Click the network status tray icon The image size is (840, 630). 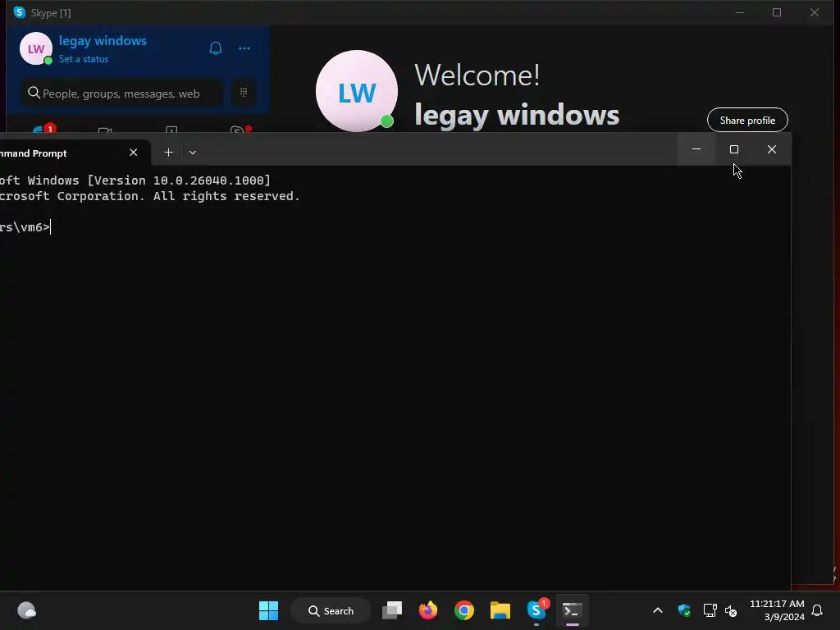[710, 610]
